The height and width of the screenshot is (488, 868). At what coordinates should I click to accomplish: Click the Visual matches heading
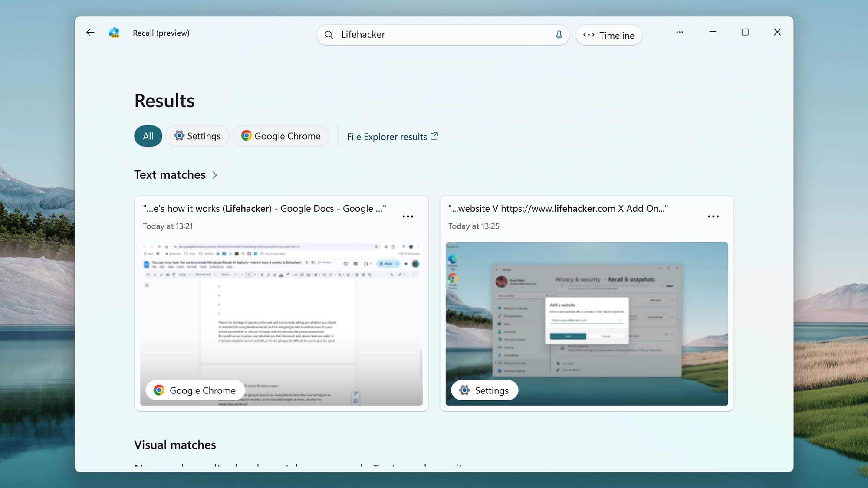pos(175,445)
